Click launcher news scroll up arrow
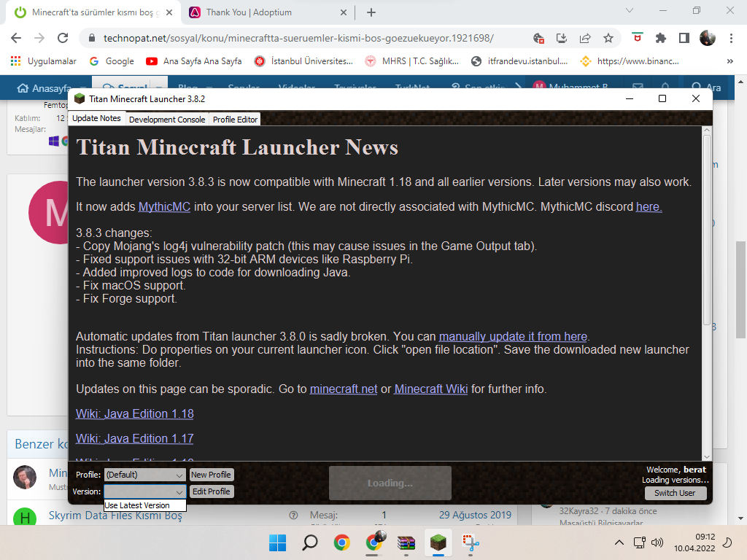 coord(707,130)
